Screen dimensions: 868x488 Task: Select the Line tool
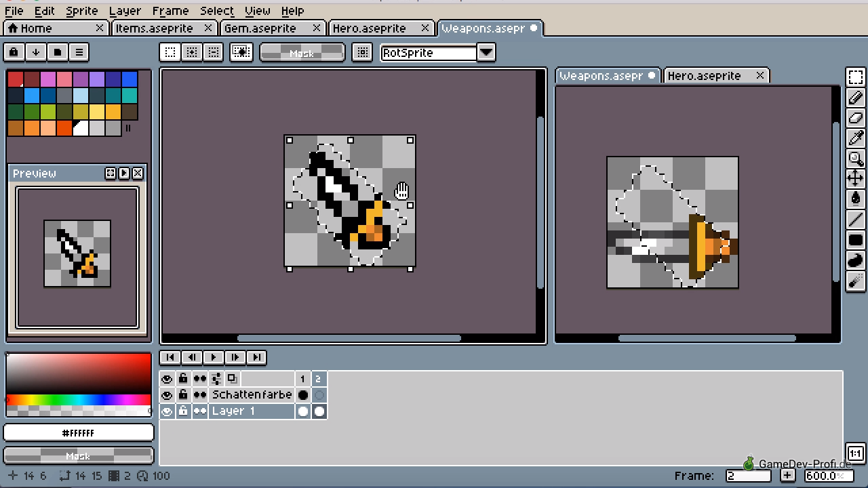(856, 220)
